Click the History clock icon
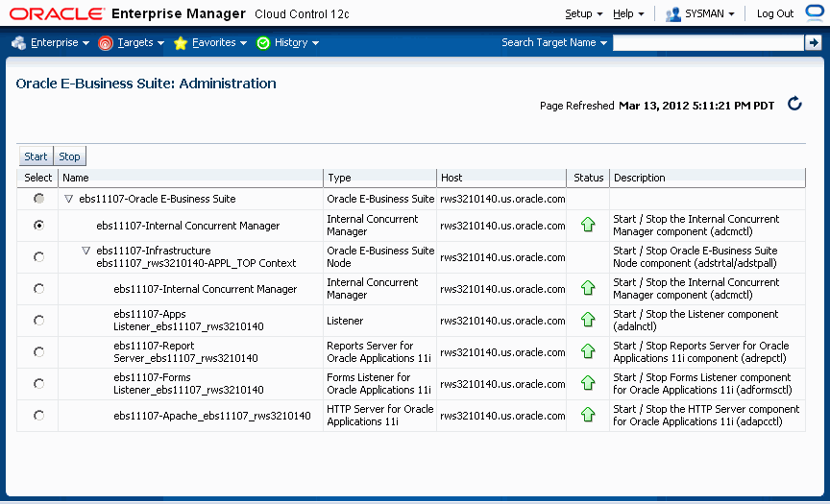The height and width of the screenshot is (504, 830). [263, 43]
